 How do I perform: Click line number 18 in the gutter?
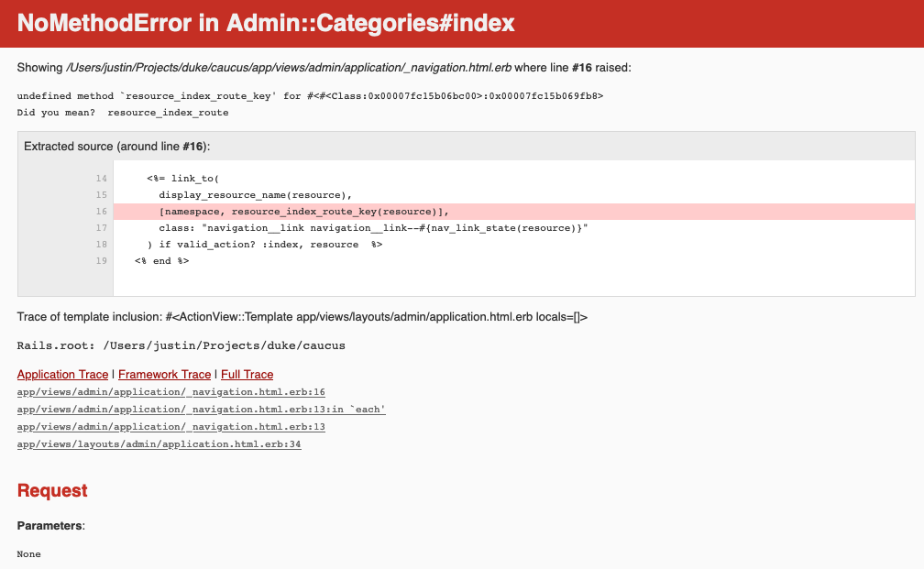tap(102, 245)
